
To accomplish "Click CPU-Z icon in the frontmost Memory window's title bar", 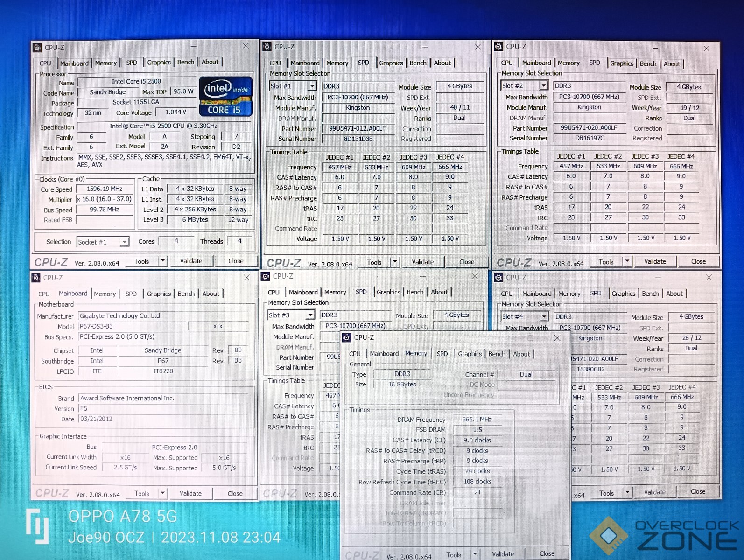I will pyautogui.click(x=346, y=337).
